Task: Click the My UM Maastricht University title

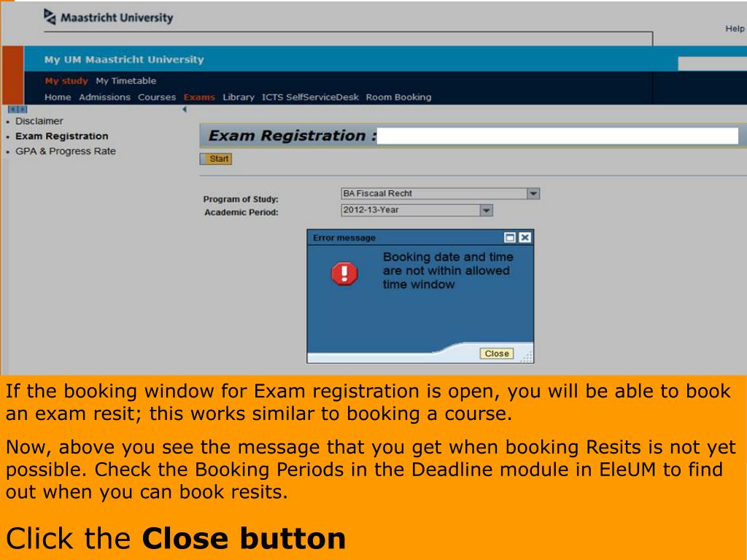Action: [x=124, y=60]
